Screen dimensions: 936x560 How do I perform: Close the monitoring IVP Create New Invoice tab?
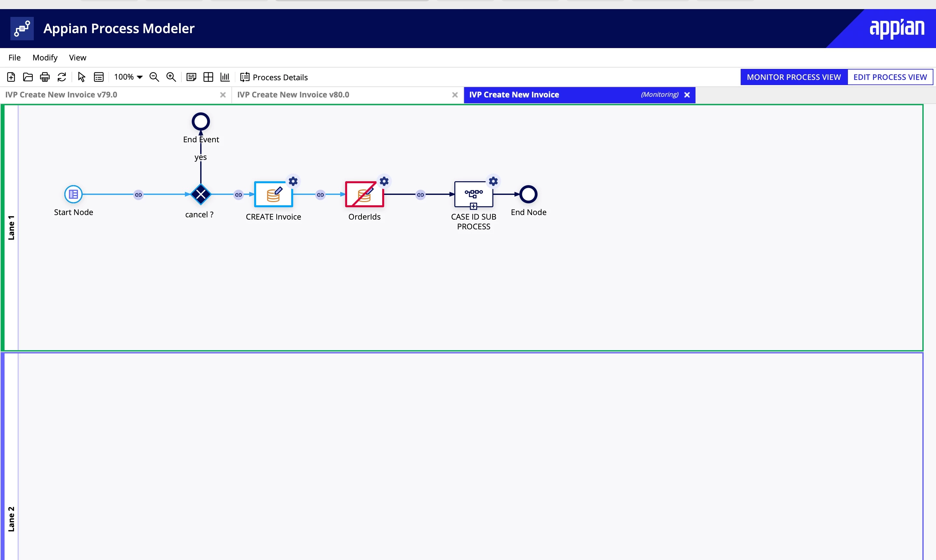[687, 95]
